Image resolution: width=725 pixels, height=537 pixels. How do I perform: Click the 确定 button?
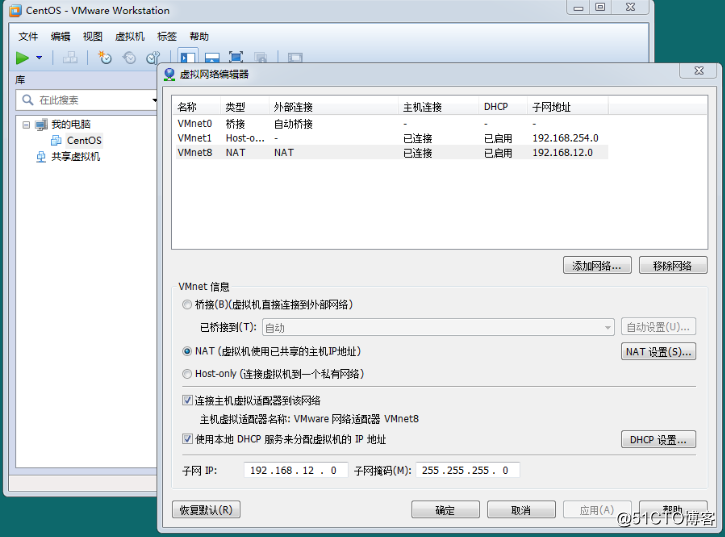(x=445, y=510)
